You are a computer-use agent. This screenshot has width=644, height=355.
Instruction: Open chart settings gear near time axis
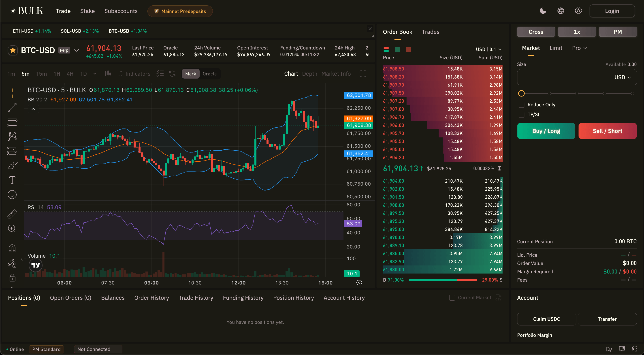click(359, 283)
